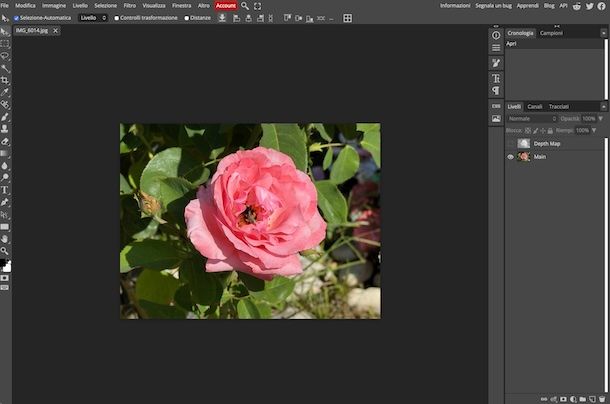The height and width of the screenshot is (404, 610).
Task: Open the Livello dropdown in options bar
Action: [x=93, y=18]
